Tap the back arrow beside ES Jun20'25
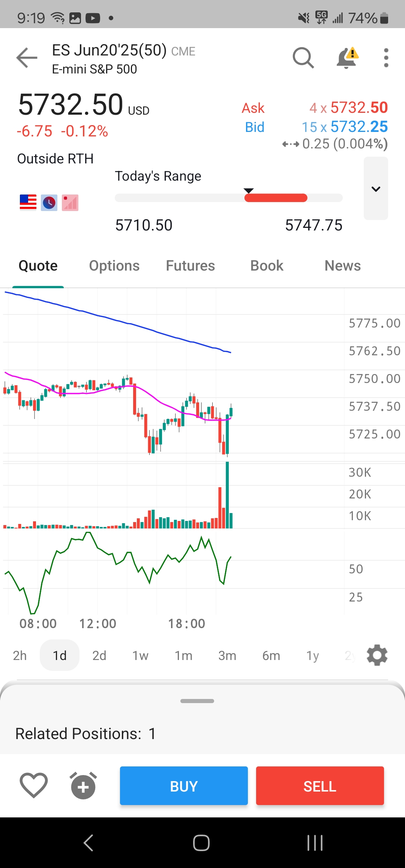 (x=27, y=58)
